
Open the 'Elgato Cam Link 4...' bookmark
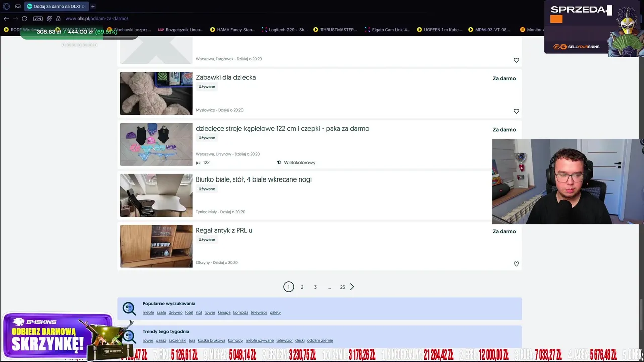[x=387, y=30]
